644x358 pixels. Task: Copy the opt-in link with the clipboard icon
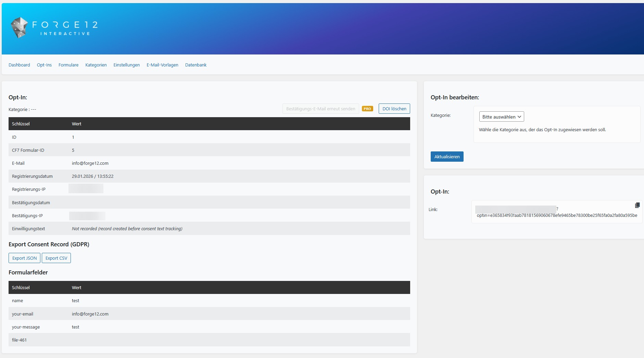click(x=637, y=205)
